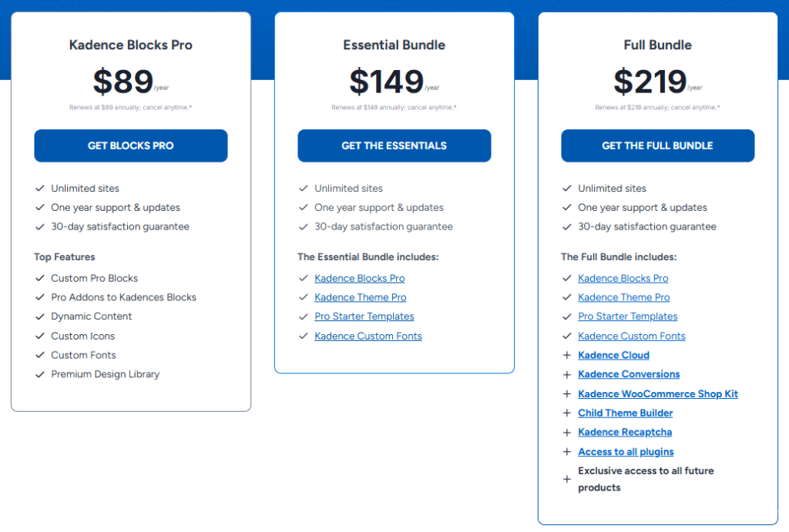
Task: Click the plus icon beside Child Theme Builder
Action: 567,413
